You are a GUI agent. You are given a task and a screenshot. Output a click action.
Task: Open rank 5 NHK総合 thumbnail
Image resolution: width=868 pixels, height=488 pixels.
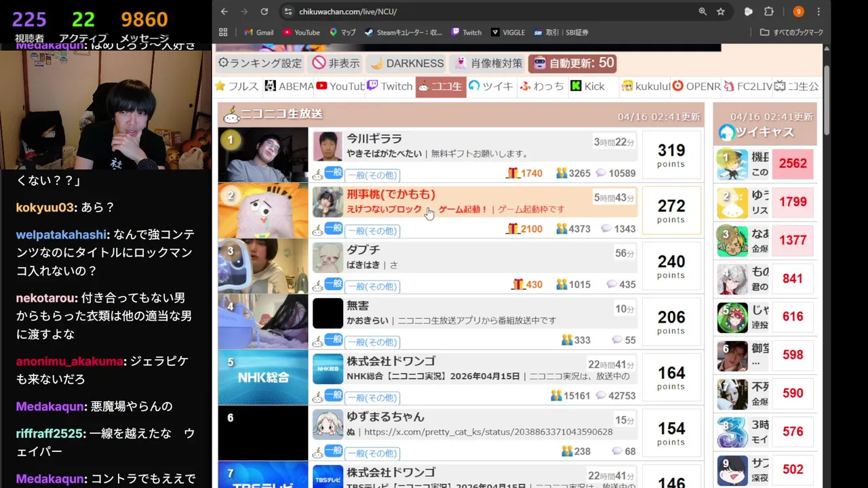pos(263,377)
